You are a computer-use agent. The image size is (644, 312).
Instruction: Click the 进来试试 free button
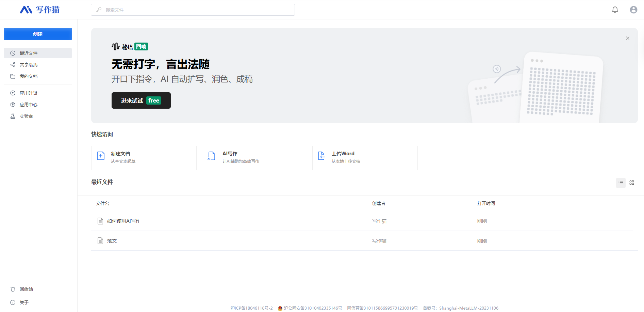[141, 100]
